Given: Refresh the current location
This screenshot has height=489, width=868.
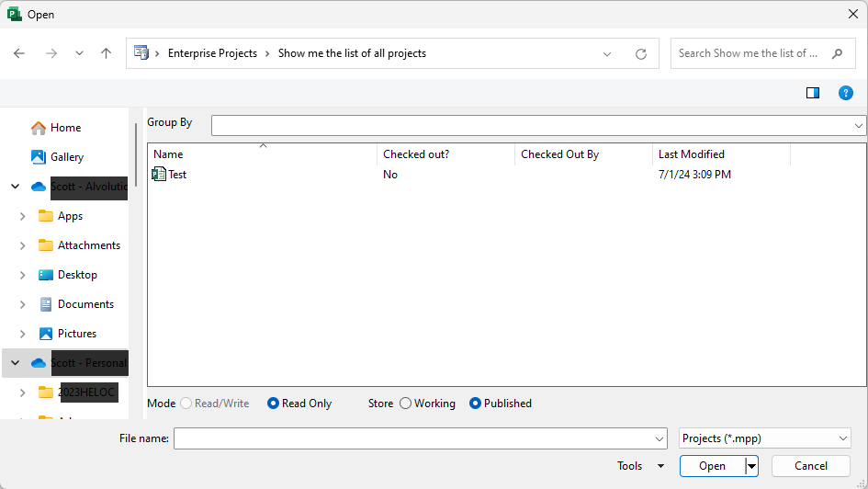Looking at the screenshot, I should 641,53.
